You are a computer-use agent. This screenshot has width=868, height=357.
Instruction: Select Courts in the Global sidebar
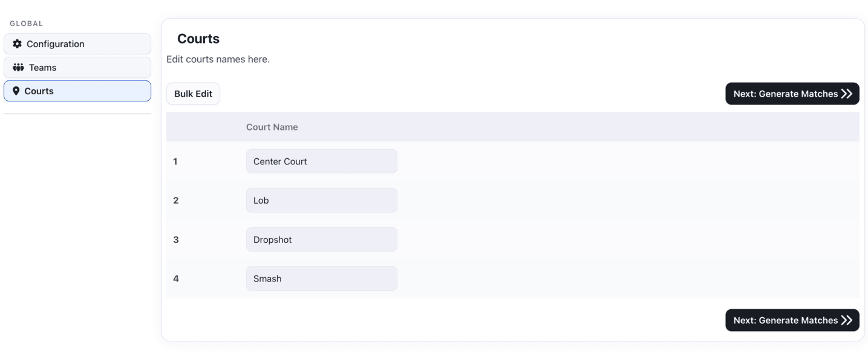coord(38,91)
